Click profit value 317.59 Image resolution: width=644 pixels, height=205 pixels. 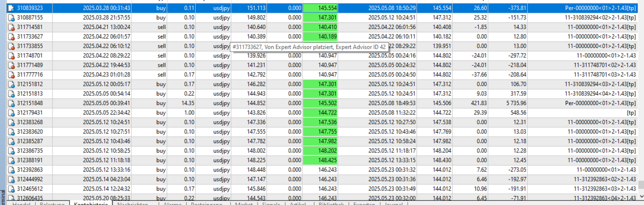coord(518,94)
